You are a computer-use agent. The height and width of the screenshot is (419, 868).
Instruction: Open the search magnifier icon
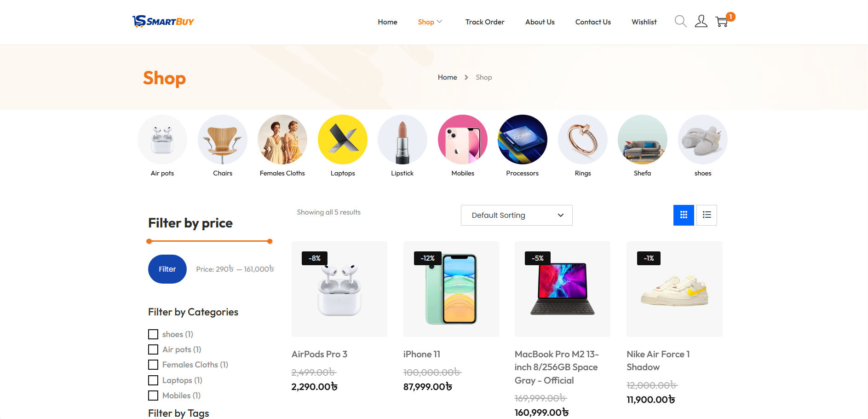point(680,21)
